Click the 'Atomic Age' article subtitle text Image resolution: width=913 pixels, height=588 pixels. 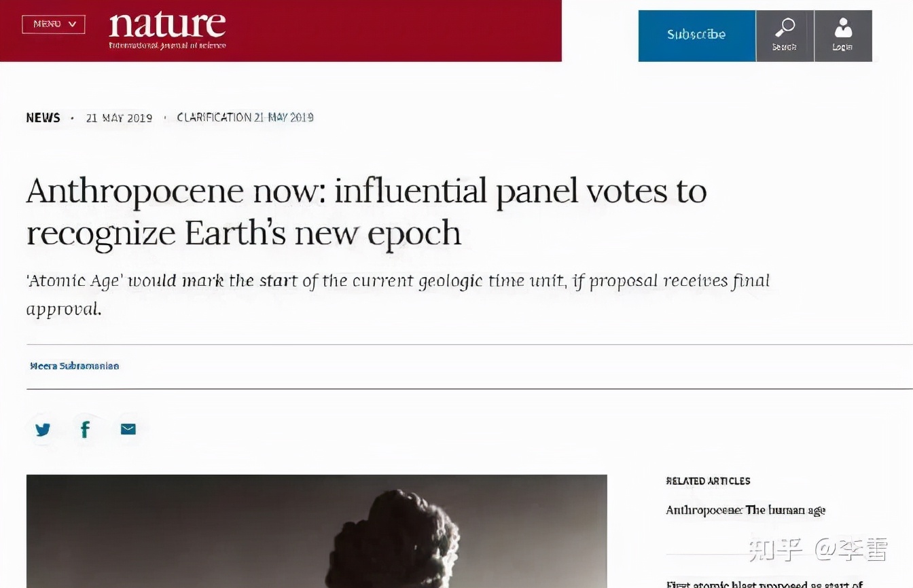coord(397,293)
